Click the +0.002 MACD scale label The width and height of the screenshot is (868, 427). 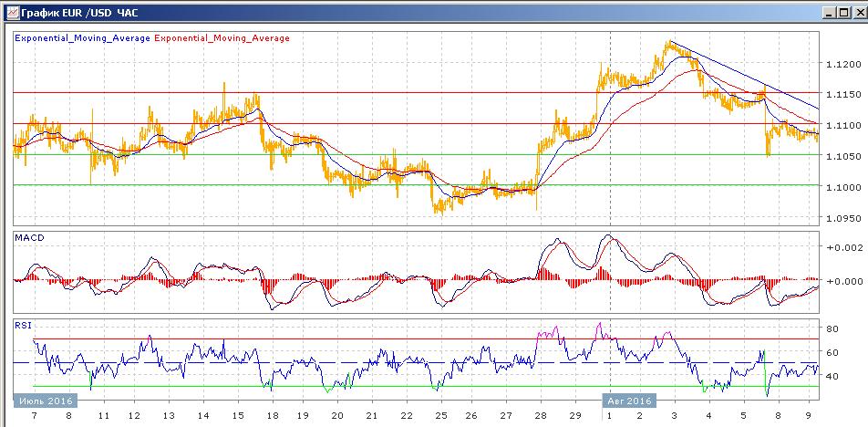click(x=843, y=247)
